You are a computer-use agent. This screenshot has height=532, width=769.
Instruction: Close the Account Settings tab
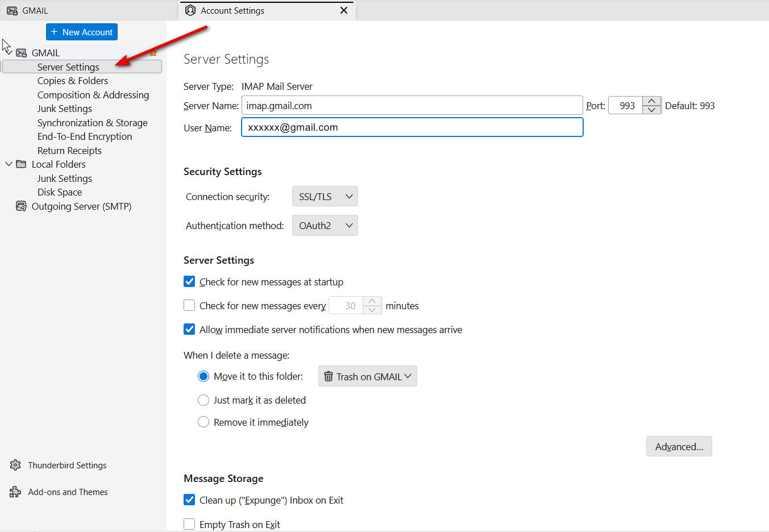point(343,11)
